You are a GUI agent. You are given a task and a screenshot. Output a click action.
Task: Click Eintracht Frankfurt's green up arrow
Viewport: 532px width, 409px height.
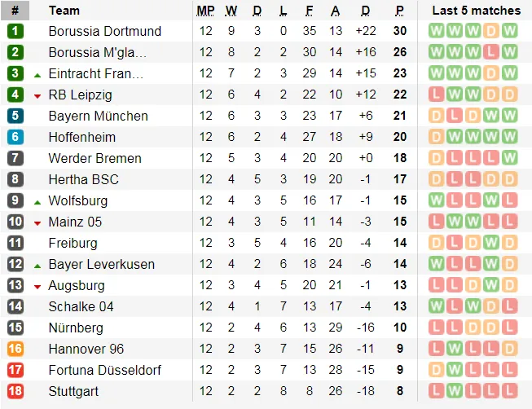37,75
